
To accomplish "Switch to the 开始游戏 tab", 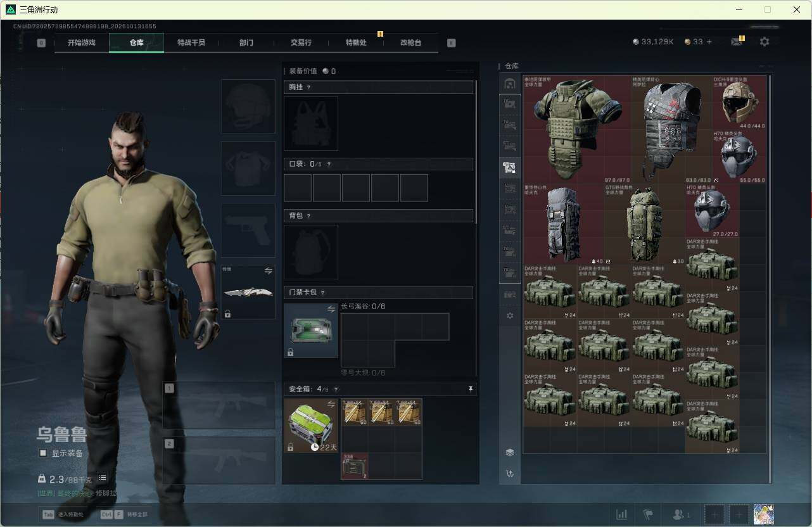I will 82,42.
